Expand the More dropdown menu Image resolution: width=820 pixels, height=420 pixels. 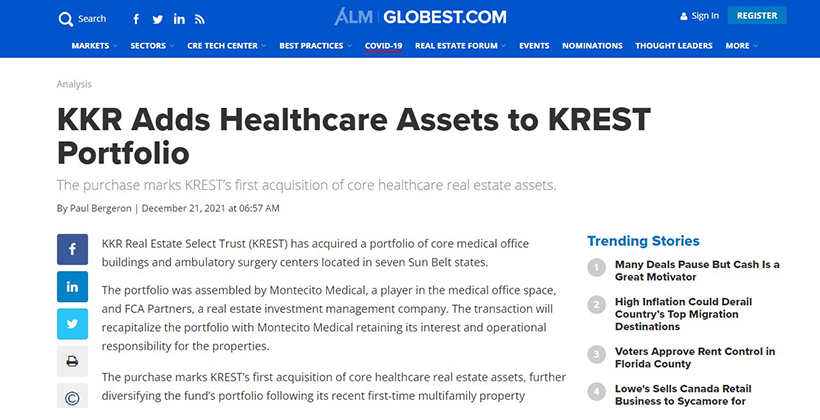pos(742,46)
